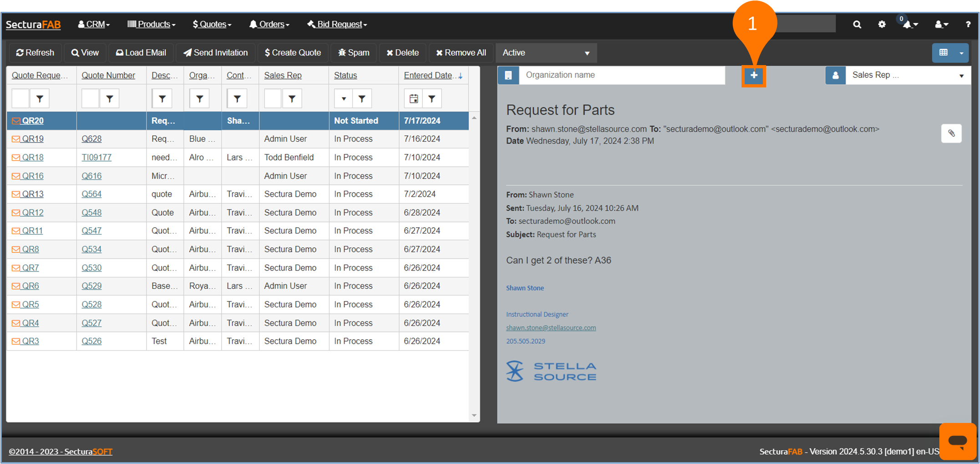Viewport: 980px width, 464px height.
Task: Open the Entered Date calendar picker
Action: [413, 98]
